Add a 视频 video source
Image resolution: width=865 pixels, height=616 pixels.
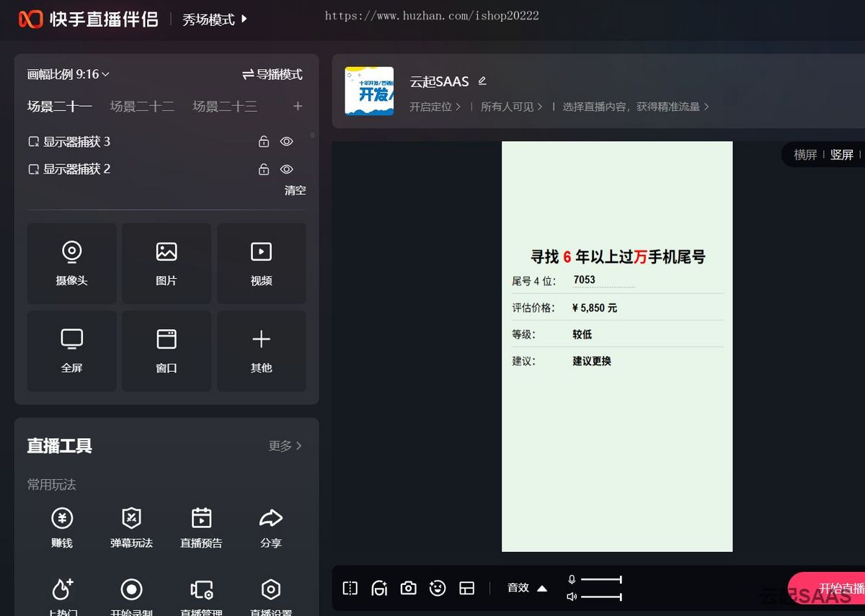[261, 263]
